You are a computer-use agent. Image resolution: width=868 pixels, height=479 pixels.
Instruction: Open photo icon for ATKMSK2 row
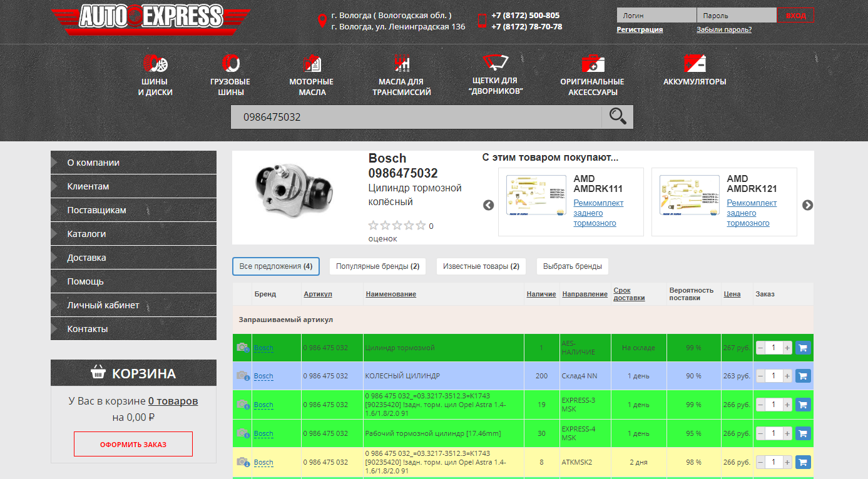coord(243,462)
